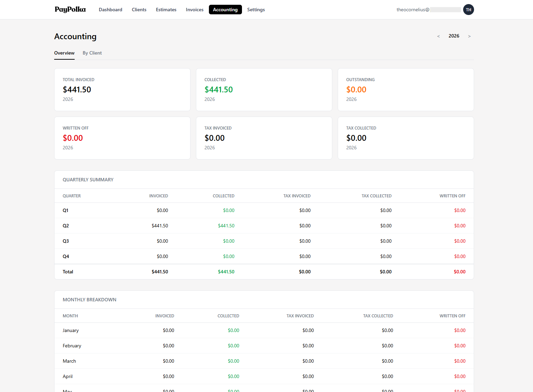Click the theocornelius account email

click(428, 10)
